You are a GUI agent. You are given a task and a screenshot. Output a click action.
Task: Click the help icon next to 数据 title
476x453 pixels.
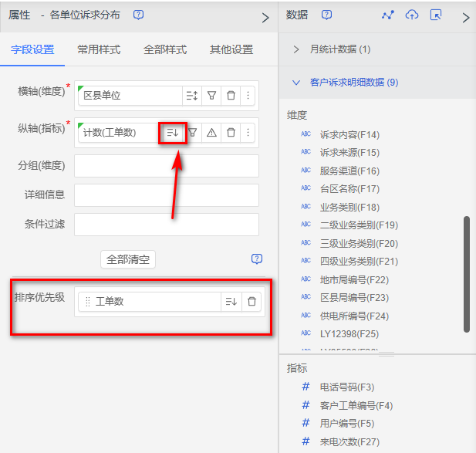click(x=326, y=15)
